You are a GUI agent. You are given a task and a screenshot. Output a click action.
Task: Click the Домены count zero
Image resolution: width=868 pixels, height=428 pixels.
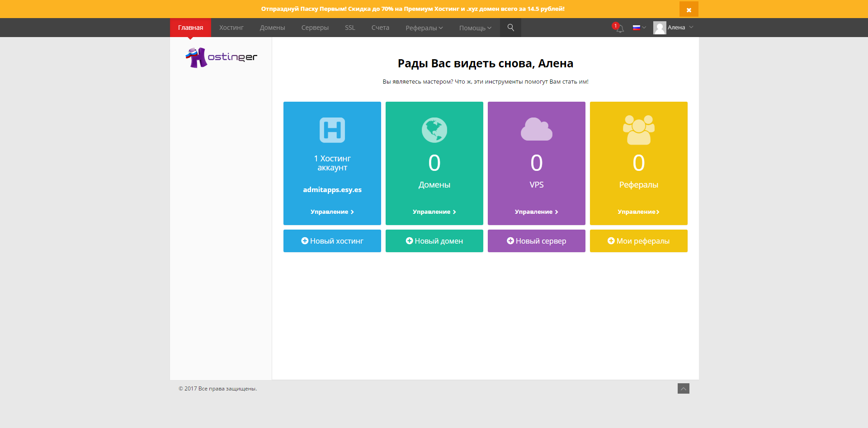pyautogui.click(x=434, y=163)
